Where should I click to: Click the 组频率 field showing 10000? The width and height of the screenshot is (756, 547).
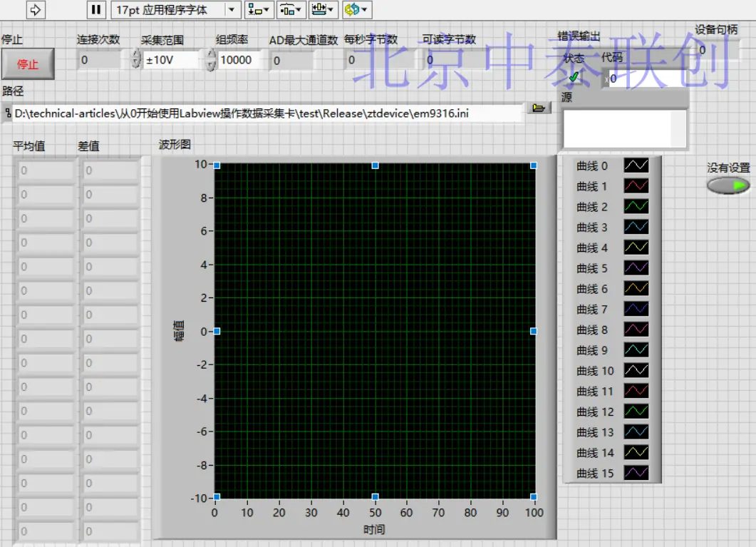click(238, 60)
